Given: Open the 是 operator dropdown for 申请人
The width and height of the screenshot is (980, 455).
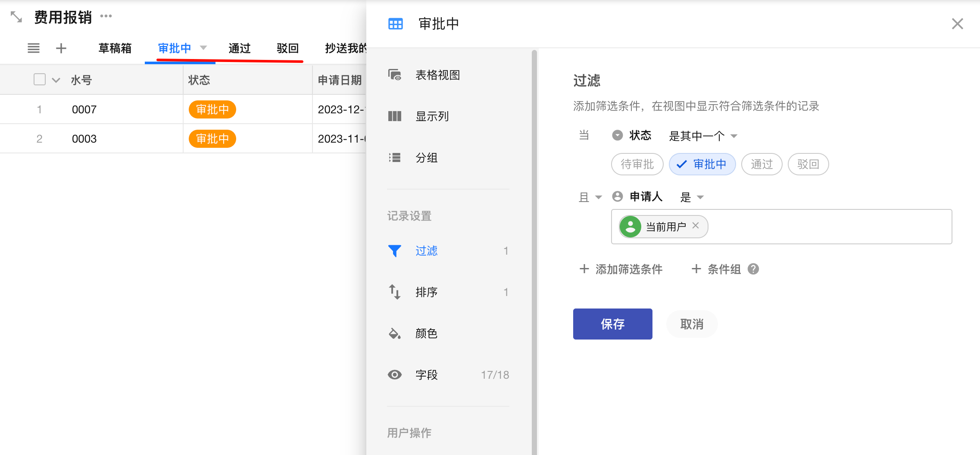Looking at the screenshot, I should (692, 197).
